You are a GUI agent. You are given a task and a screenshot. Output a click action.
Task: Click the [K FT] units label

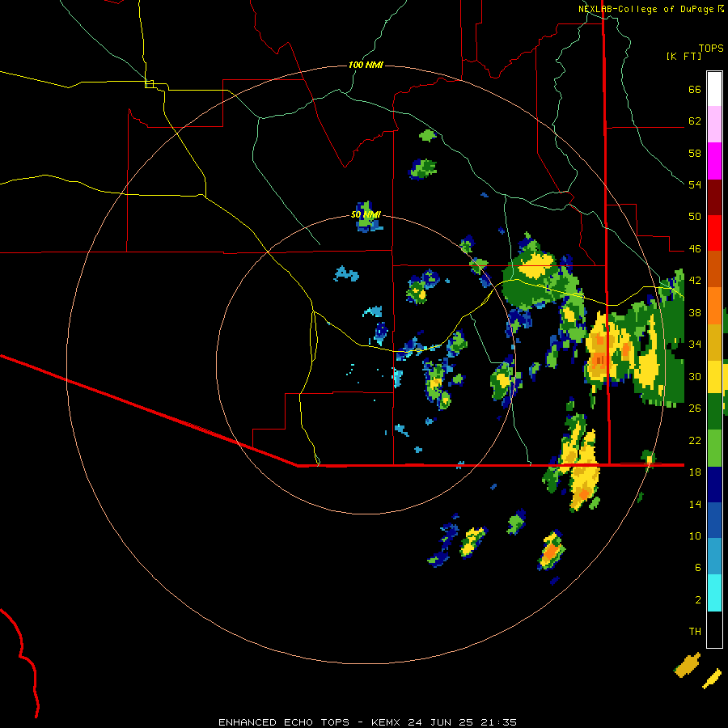tap(684, 56)
